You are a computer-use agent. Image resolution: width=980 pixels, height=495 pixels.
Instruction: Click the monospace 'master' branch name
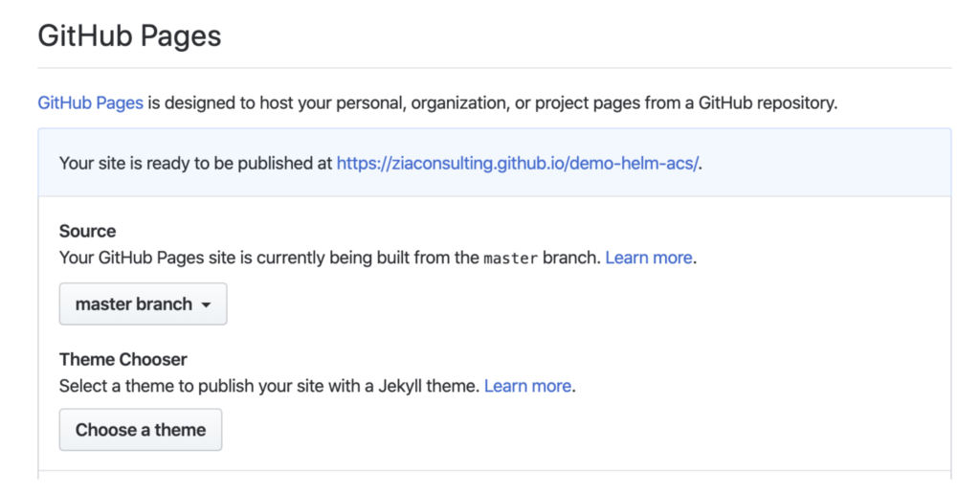click(x=511, y=259)
